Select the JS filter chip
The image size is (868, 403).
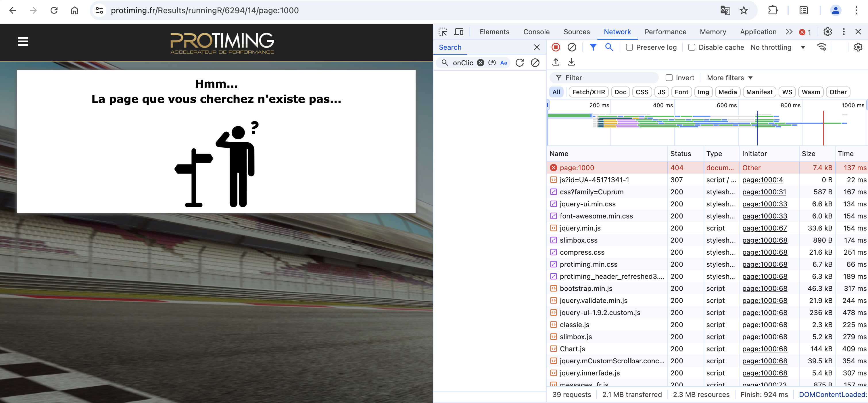click(661, 92)
